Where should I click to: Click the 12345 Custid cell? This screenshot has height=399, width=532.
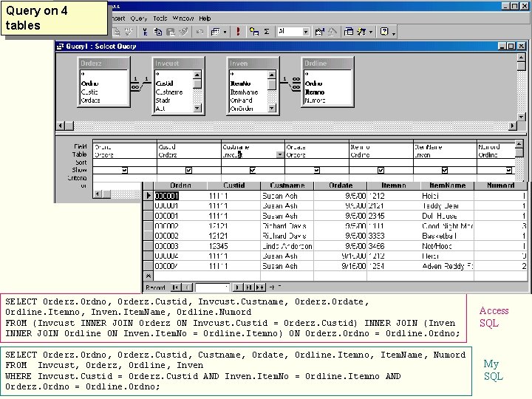point(233,246)
